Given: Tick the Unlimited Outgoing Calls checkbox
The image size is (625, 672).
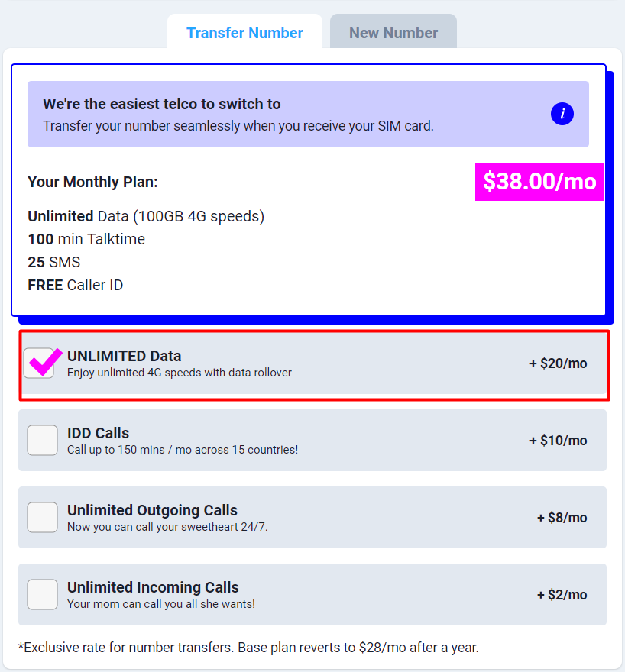Looking at the screenshot, I should click(42, 517).
